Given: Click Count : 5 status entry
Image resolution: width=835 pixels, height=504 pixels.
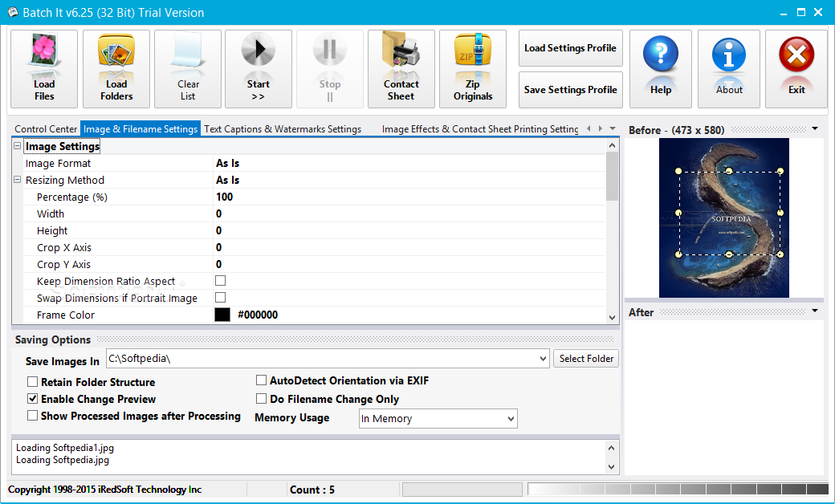Looking at the screenshot, I should click(312, 490).
